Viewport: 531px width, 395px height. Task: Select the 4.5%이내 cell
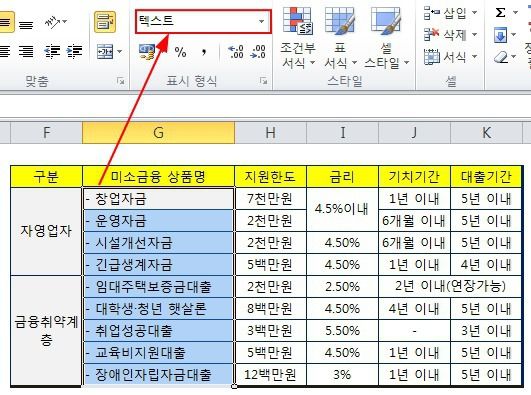pos(342,210)
